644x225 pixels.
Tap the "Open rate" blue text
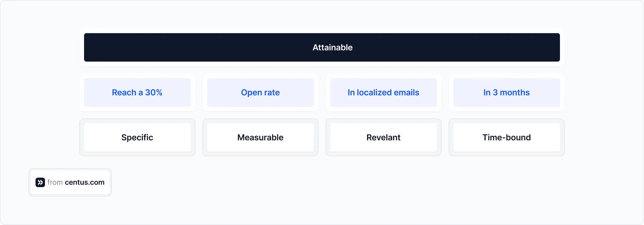pos(260,92)
